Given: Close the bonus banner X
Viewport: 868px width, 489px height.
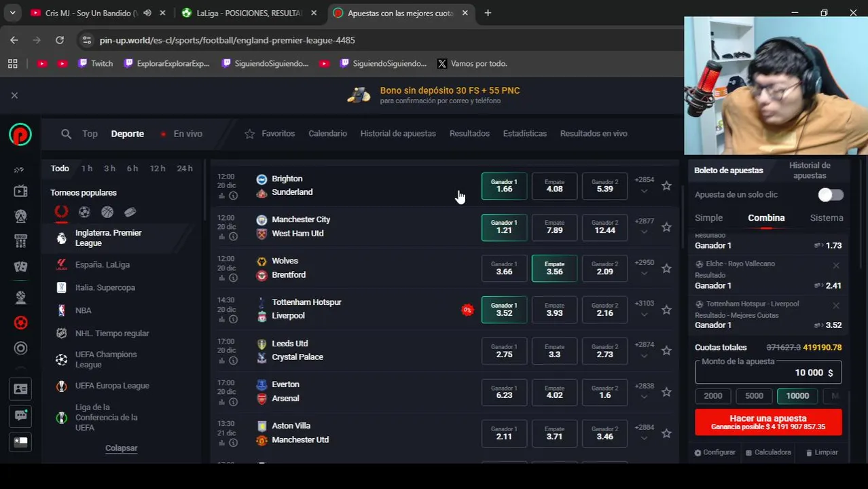Looking at the screenshot, I should [x=14, y=96].
